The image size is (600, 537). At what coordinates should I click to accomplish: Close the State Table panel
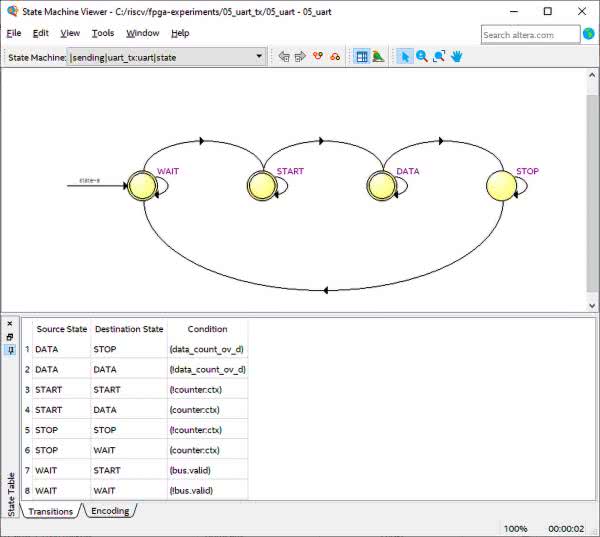coord(11,324)
